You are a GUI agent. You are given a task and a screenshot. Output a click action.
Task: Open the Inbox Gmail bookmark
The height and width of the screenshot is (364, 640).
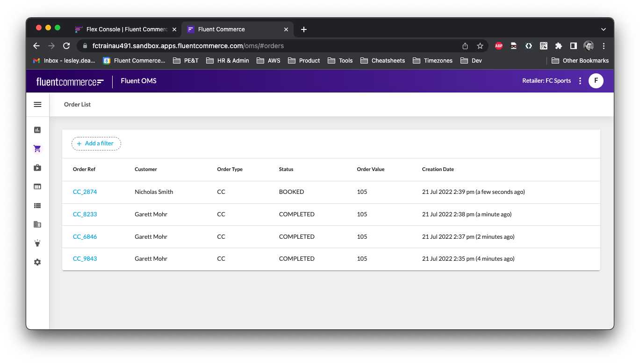pos(64,61)
